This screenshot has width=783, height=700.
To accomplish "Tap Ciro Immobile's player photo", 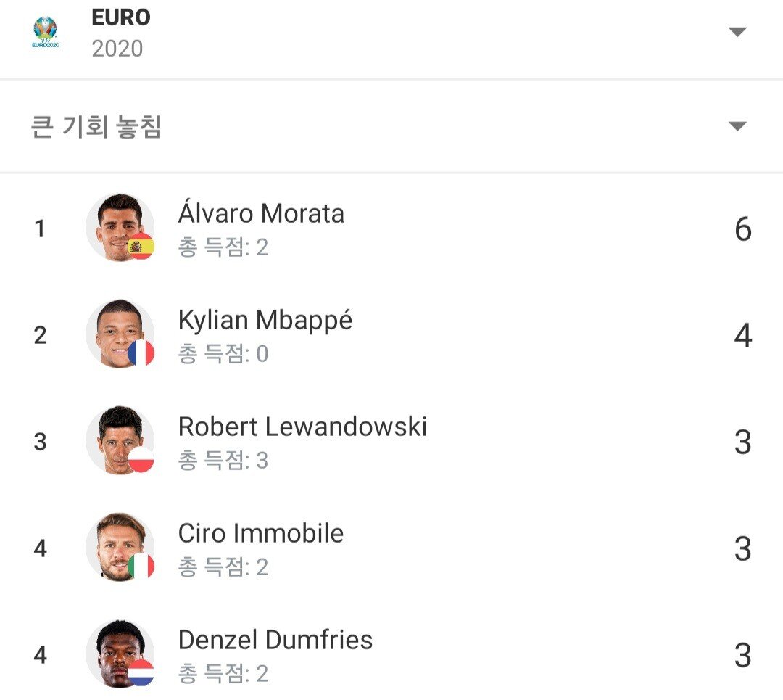I will pos(116,545).
